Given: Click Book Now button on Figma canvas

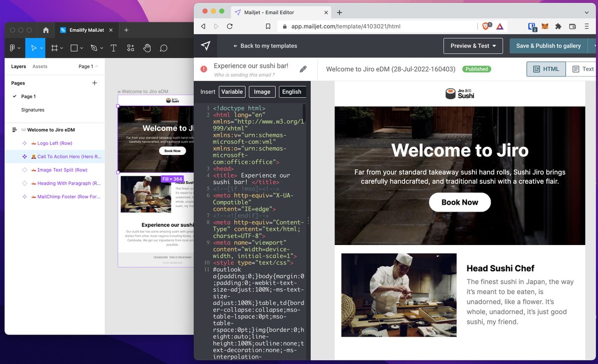Looking at the screenshot, I should pos(172,150).
